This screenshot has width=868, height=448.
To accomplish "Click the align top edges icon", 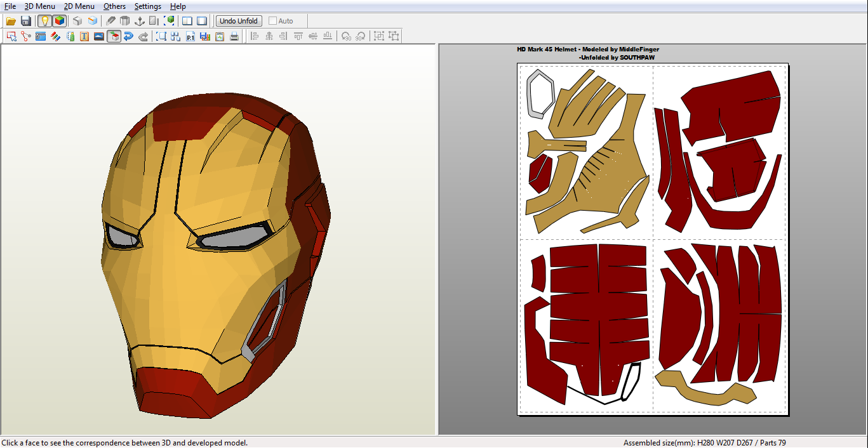I will [298, 36].
